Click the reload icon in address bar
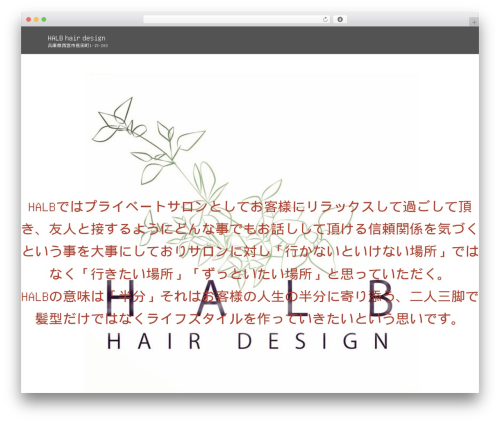The image size is (500, 423). (325, 20)
